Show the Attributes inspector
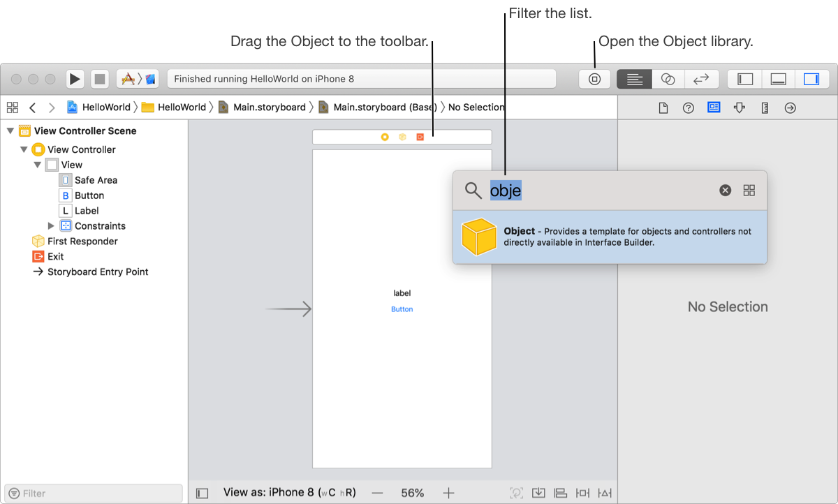 click(x=740, y=108)
